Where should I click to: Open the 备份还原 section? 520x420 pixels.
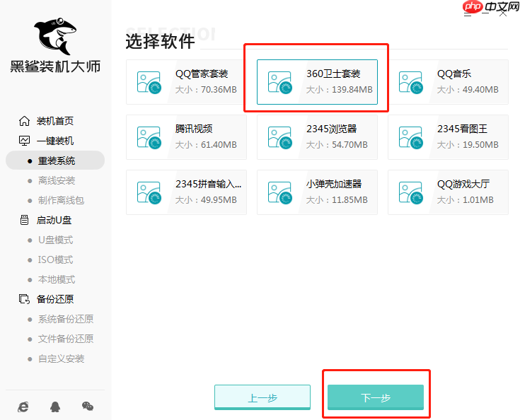point(55,299)
